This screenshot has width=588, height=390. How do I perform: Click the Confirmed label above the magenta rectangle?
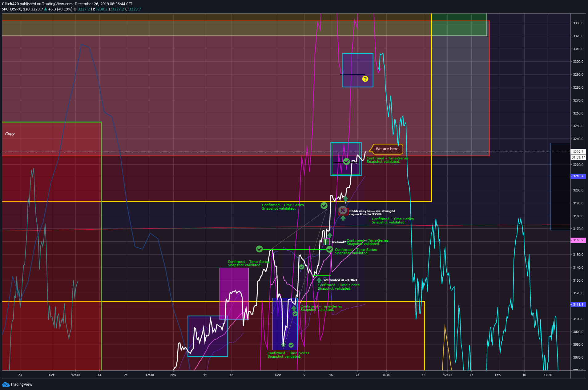248,263
